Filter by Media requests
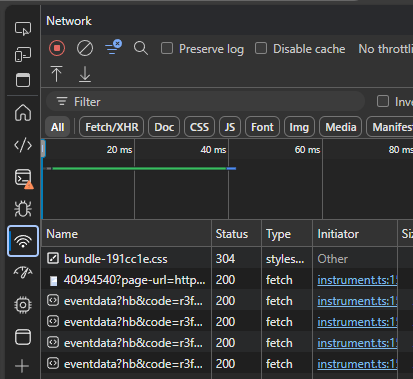The image size is (413, 379). (341, 127)
